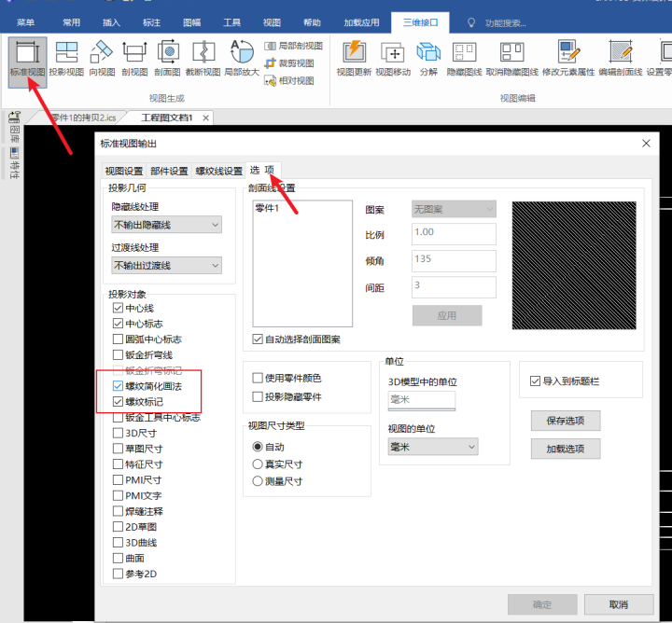Screen dimensions: 672x623
Task: Click the 视图更新 icon
Action: 354,59
